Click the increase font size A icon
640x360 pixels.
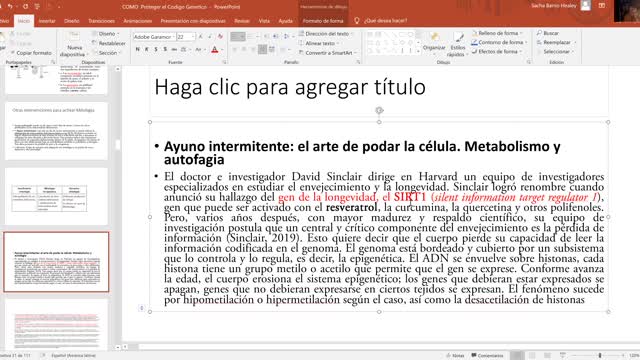pos(200,37)
